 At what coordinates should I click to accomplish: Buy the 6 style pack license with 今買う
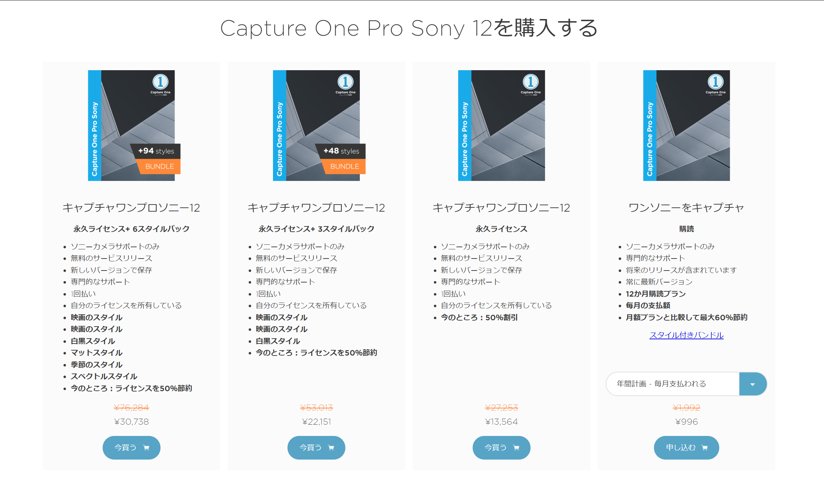point(132,448)
